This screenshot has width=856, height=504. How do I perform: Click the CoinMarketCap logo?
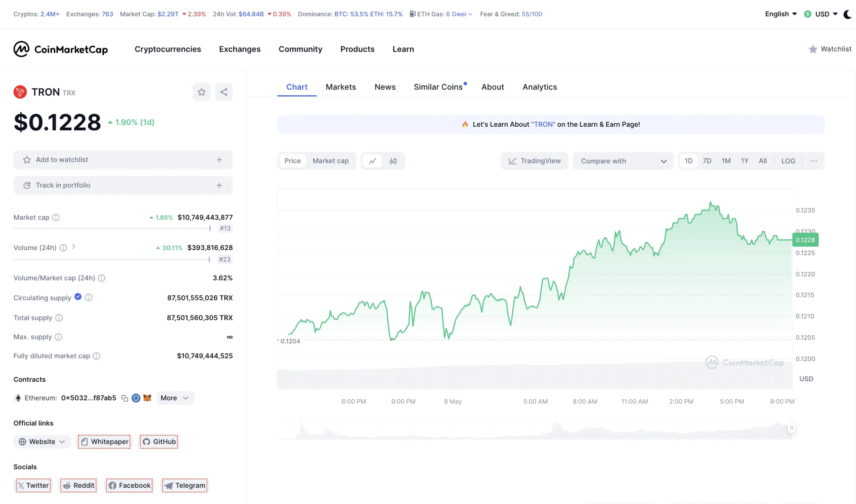tap(61, 49)
